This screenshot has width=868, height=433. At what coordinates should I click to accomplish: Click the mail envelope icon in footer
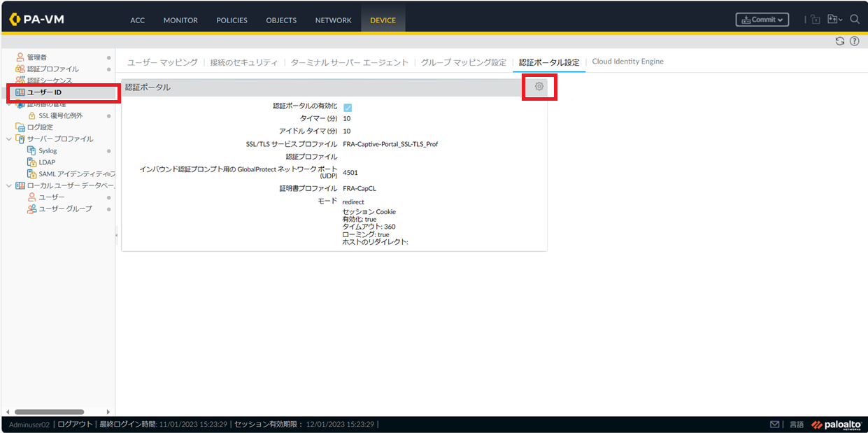pos(774,425)
